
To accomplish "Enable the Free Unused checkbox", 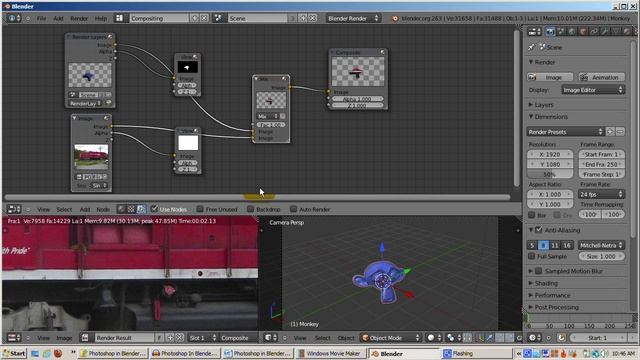I will pos(200,209).
